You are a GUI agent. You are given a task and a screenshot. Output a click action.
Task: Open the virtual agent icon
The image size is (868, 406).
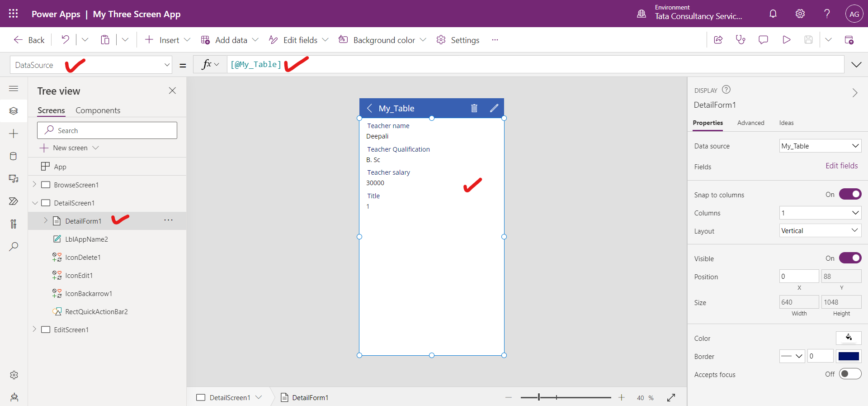[14, 397]
